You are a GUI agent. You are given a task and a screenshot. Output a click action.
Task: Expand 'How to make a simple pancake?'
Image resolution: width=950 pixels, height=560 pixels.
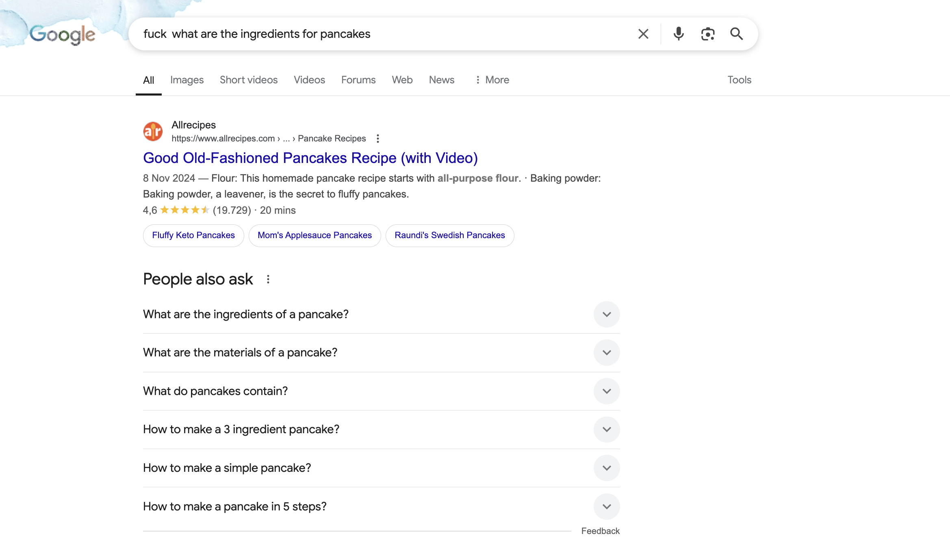click(381, 468)
